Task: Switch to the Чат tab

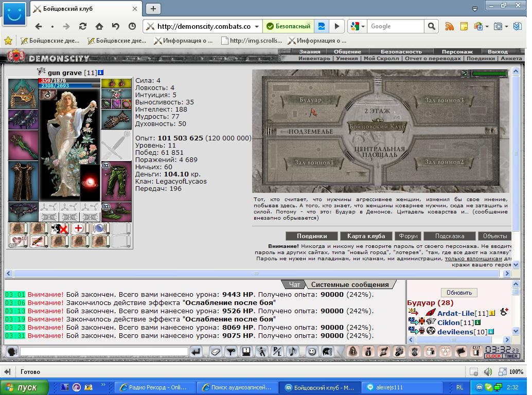Action: point(294,284)
